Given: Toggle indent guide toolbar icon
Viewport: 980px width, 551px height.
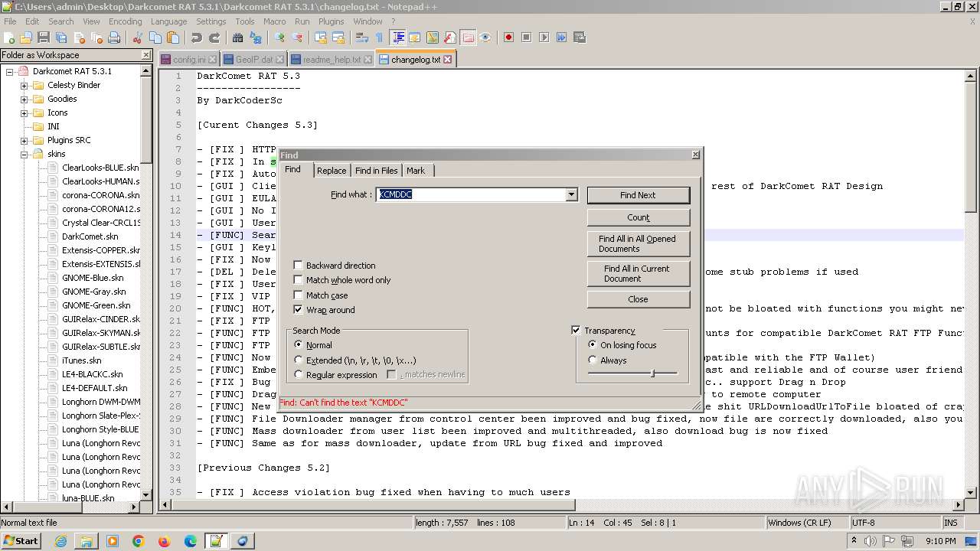Looking at the screenshot, I should (x=397, y=37).
